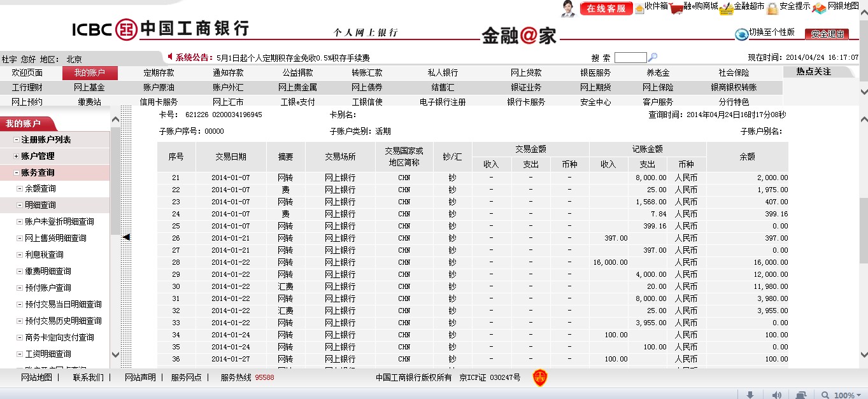Viewport: 868px width, 399px height.
Task: Click the search input field
Action: tap(630, 57)
